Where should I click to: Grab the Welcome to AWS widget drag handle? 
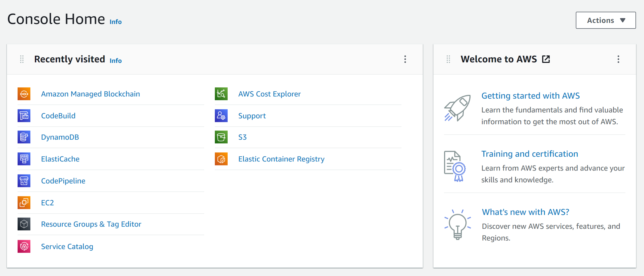[448, 59]
